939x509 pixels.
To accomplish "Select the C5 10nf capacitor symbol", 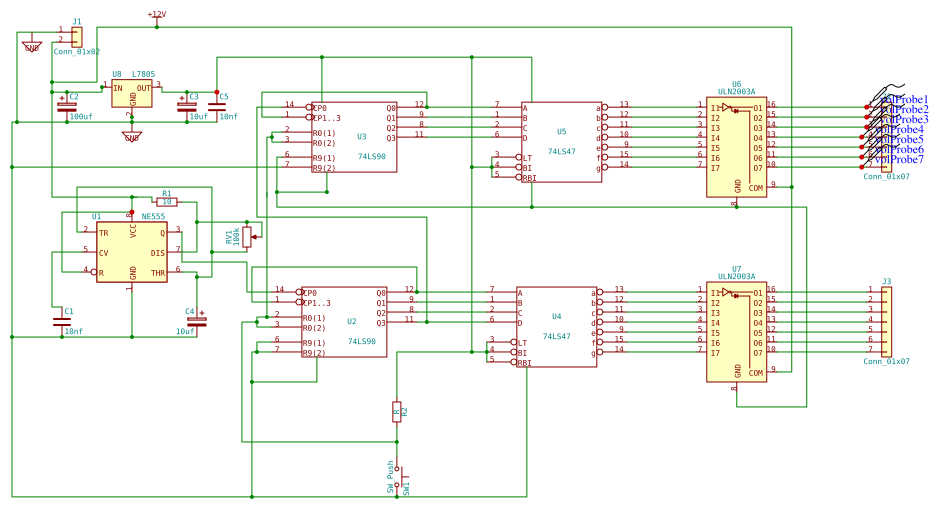I will (217, 106).
